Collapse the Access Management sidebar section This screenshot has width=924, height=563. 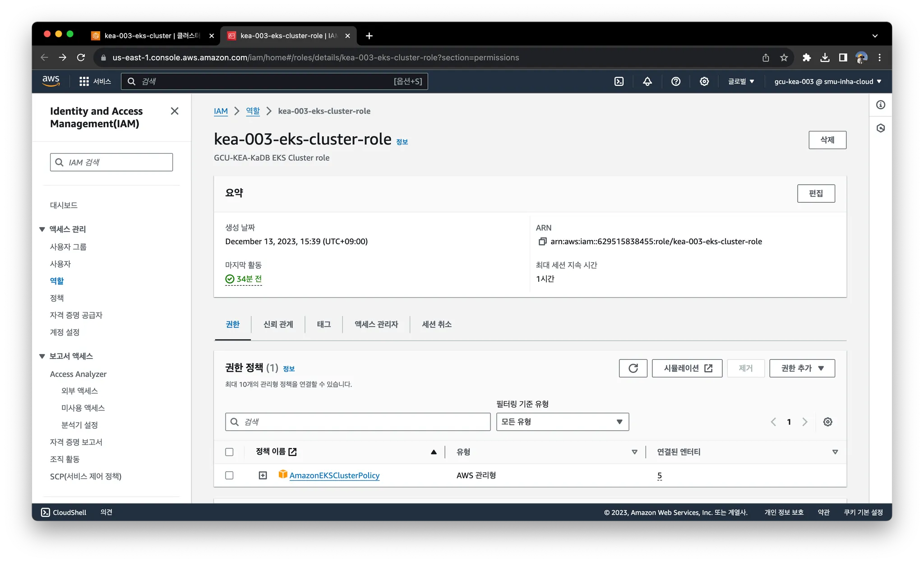[42, 229]
